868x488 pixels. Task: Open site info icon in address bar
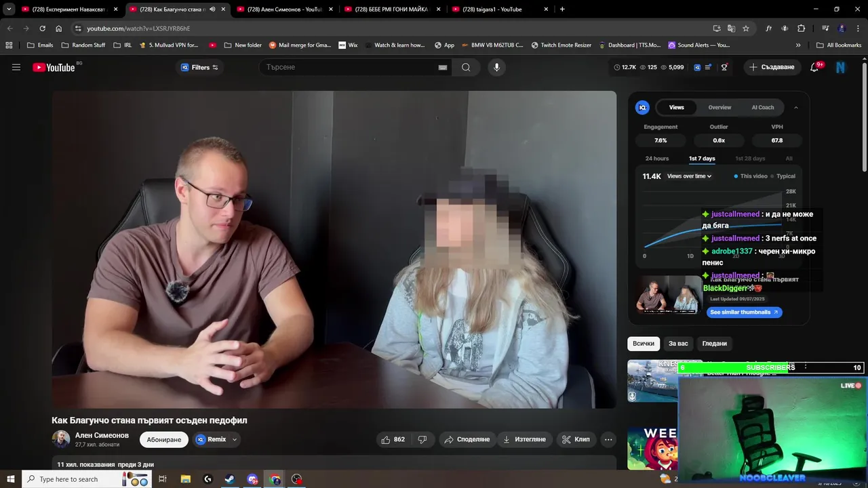(x=78, y=28)
